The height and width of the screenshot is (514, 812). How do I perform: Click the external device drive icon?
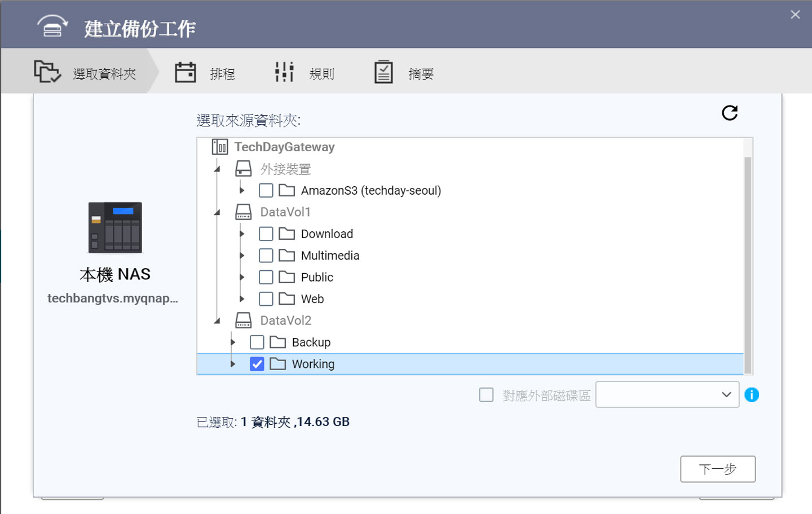[x=243, y=169]
